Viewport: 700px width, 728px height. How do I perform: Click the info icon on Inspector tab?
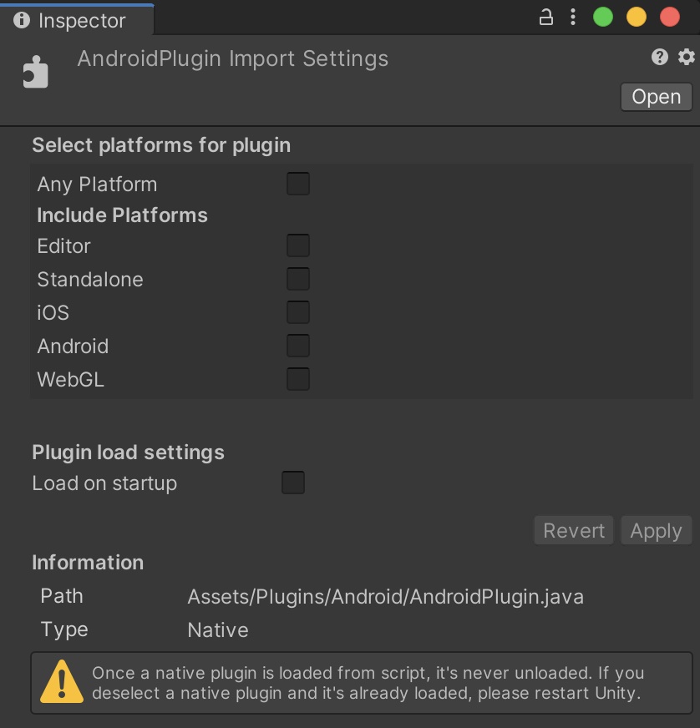pyautogui.click(x=22, y=20)
